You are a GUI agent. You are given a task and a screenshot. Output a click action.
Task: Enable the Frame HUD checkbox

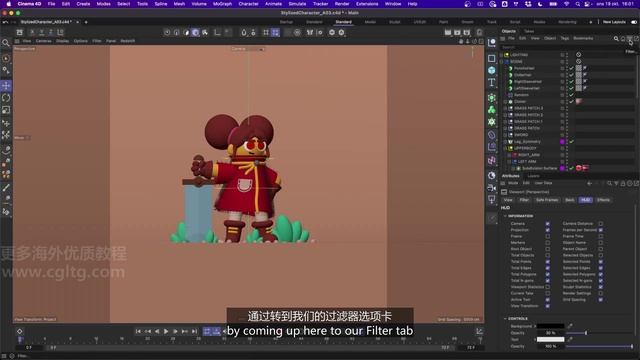pos(548,236)
